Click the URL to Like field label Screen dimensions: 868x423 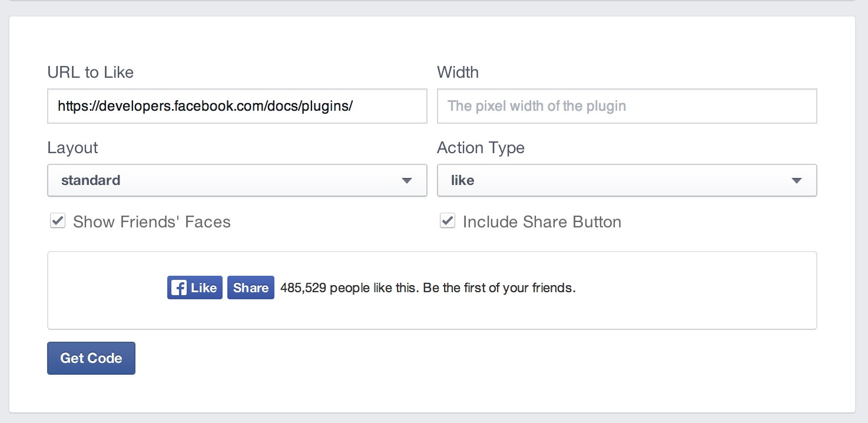91,72
